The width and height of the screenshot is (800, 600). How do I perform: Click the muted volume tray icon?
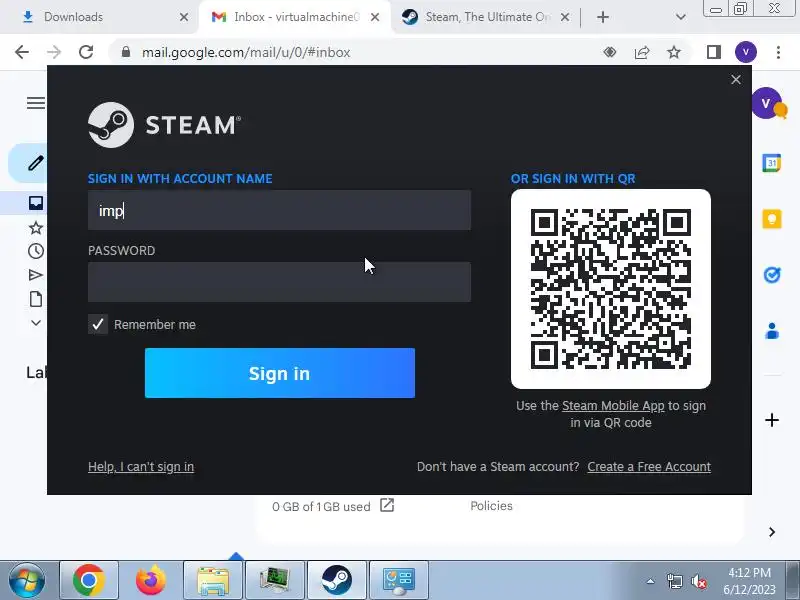pyautogui.click(x=698, y=581)
